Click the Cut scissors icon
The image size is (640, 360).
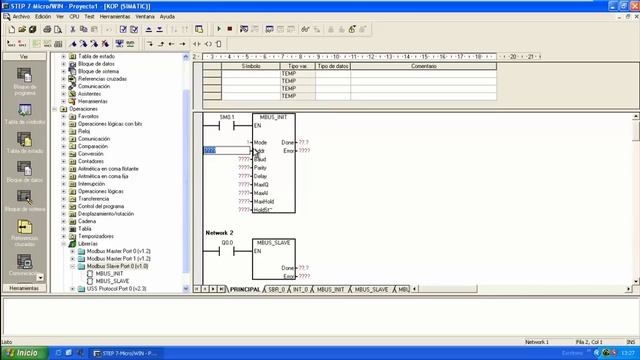click(x=73, y=29)
